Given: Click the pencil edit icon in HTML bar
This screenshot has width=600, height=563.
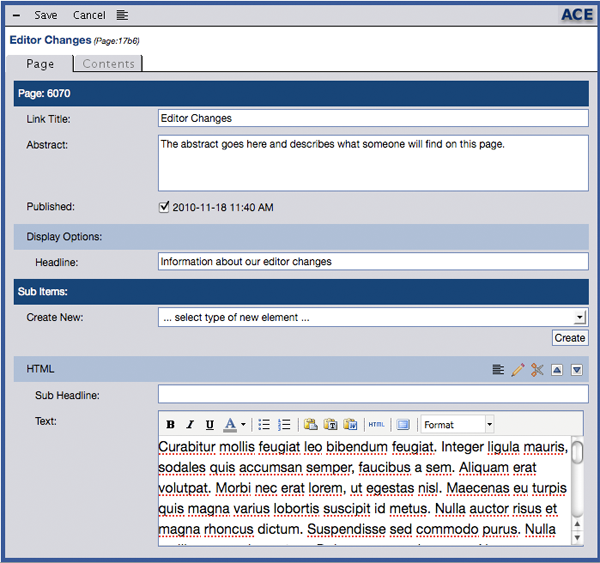Looking at the screenshot, I should point(517,370).
